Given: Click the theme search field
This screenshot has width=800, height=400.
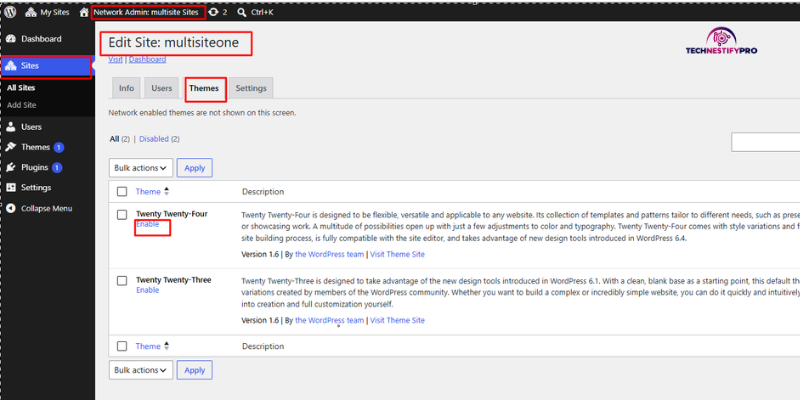Looking at the screenshot, I should pyautogui.click(x=765, y=142).
